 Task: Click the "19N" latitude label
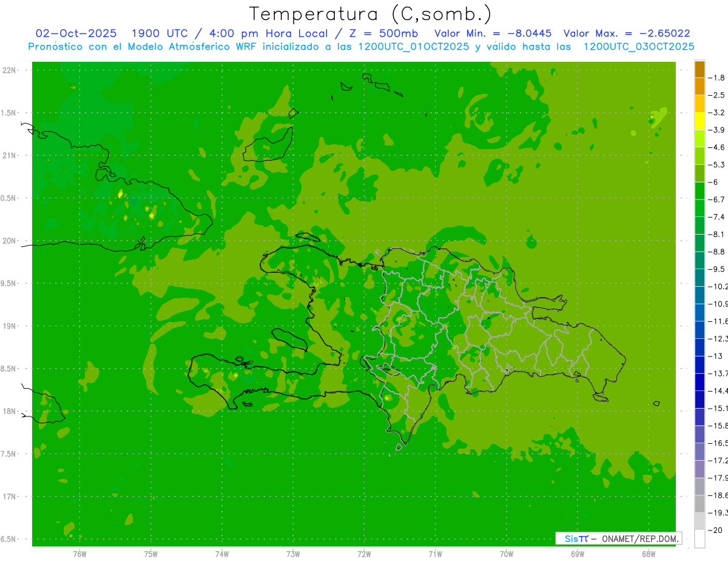click(x=9, y=326)
